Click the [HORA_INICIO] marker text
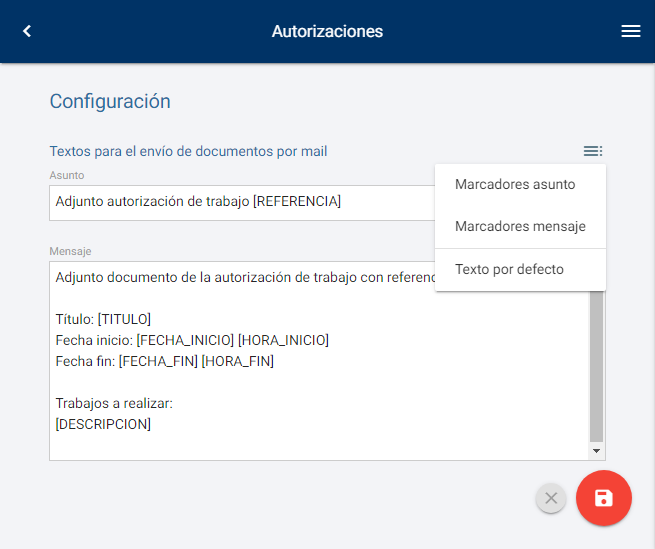This screenshot has height=549, width=655. pos(283,340)
